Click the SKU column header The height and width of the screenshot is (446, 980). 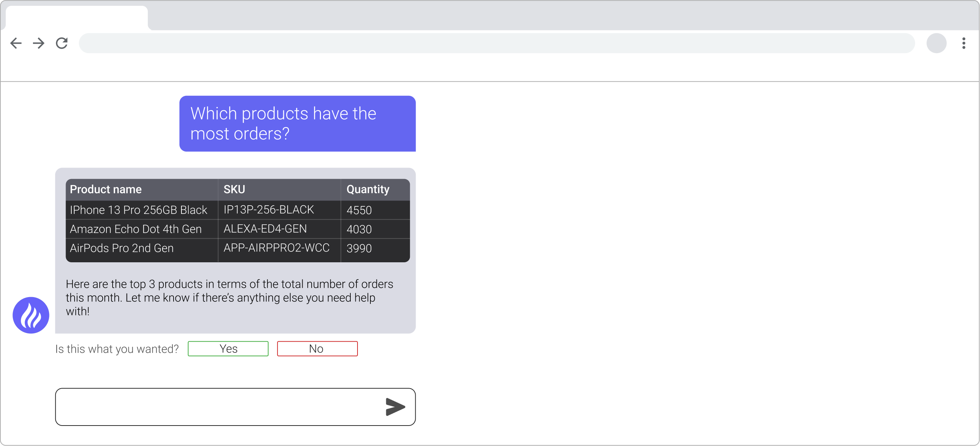(x=279, y=189)
